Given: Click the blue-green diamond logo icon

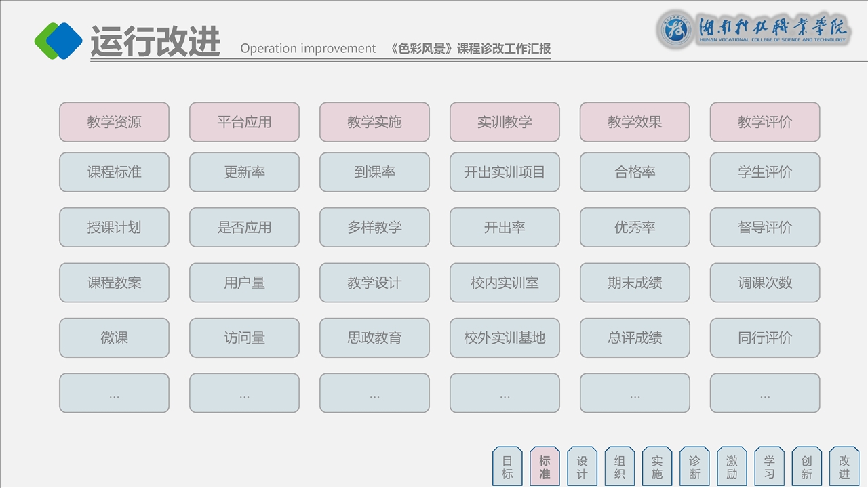Looking at the screenshot, I should point(58,41).
